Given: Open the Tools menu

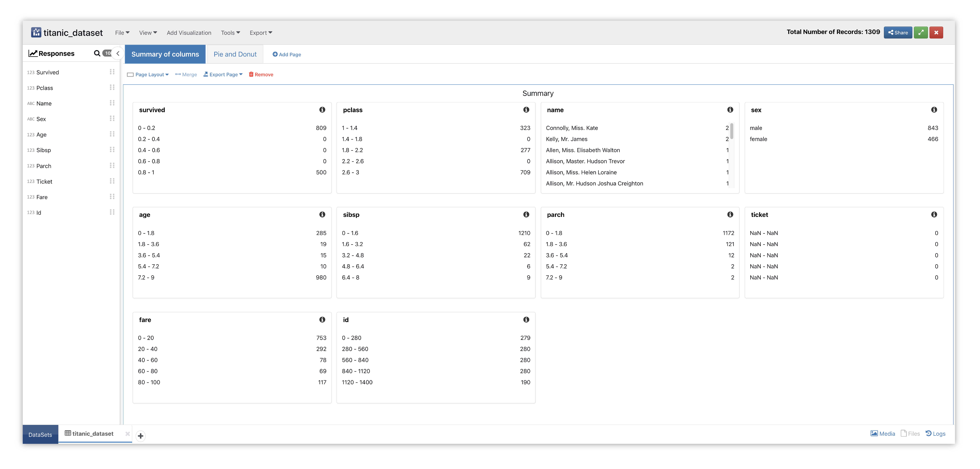Looking at the screenshot, I should [x=231, y=33].
